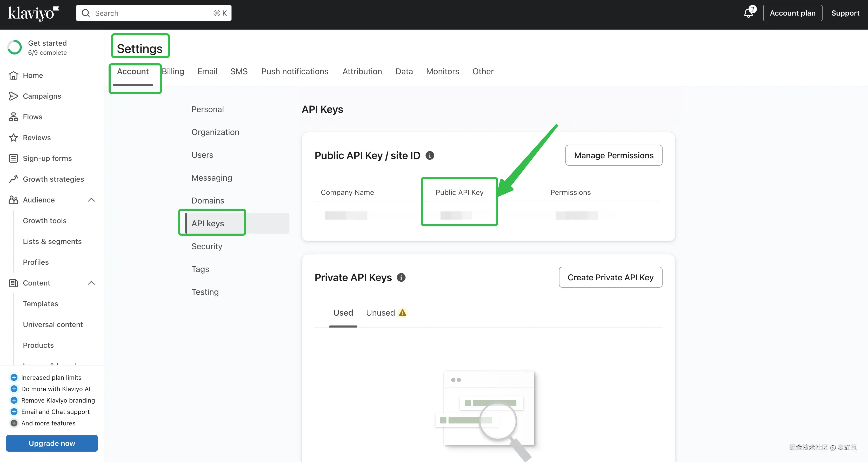Click the Get started progress ring

(x=15, y=47)
